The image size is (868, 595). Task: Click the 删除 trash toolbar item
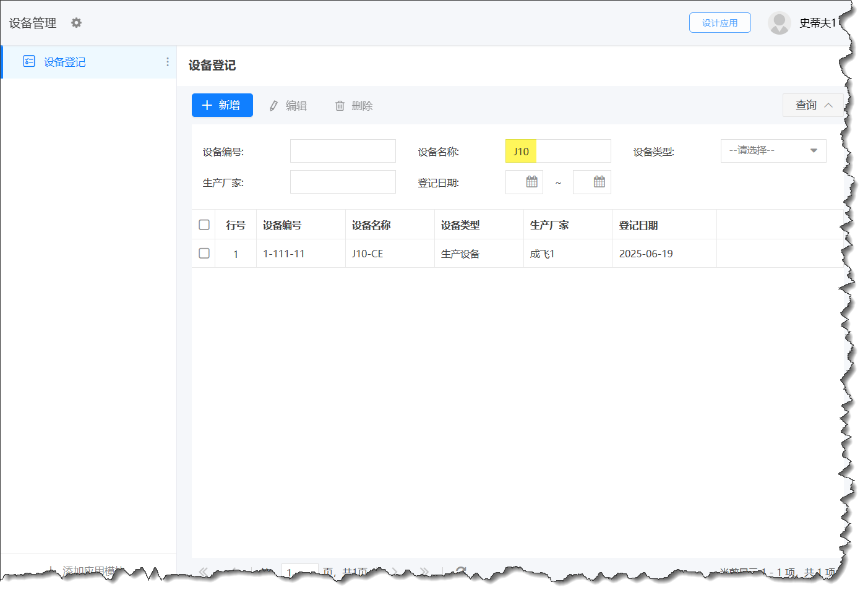(x=354, y=106)
